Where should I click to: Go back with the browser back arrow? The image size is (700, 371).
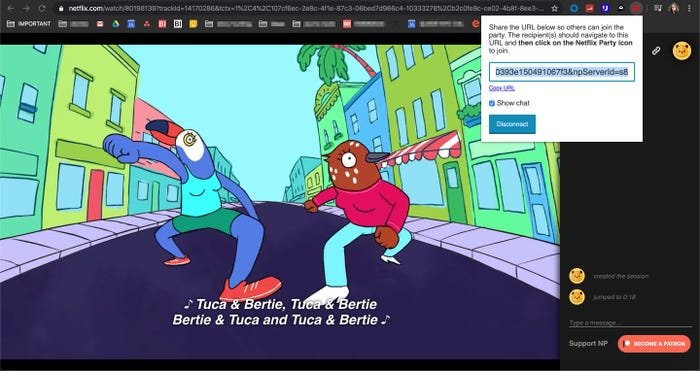(x=11, y=8)
